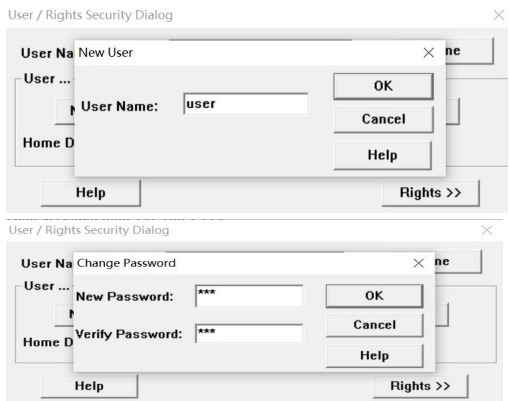Focus the User Name input field
Viewport: 510px width, 401px height.
coord(246,104)
